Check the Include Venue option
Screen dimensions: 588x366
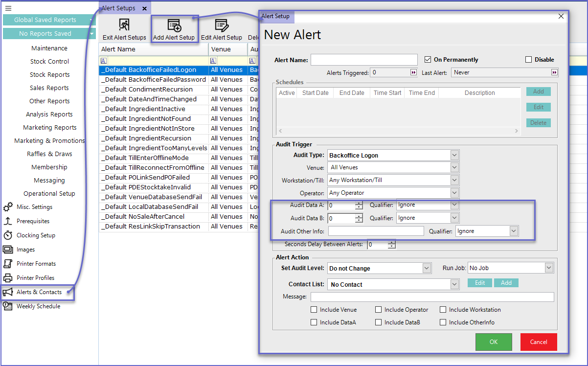[314, 310]
